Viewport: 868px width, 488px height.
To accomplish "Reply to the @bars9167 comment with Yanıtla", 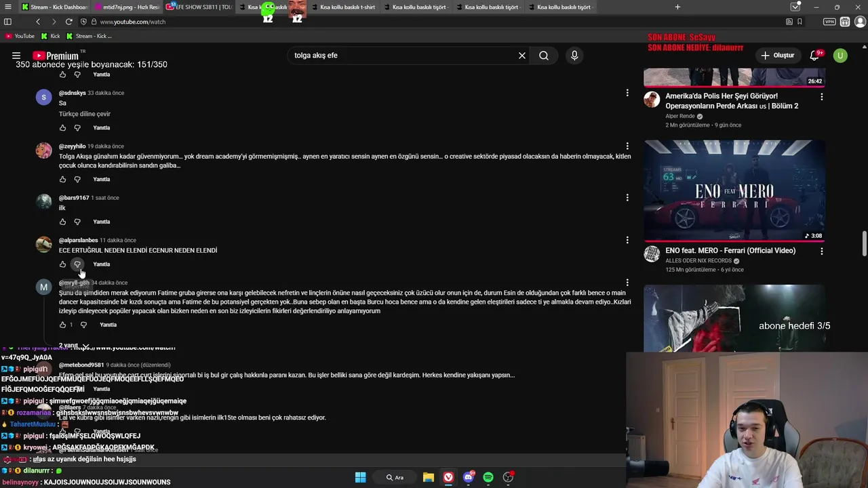I will (102, 222).
